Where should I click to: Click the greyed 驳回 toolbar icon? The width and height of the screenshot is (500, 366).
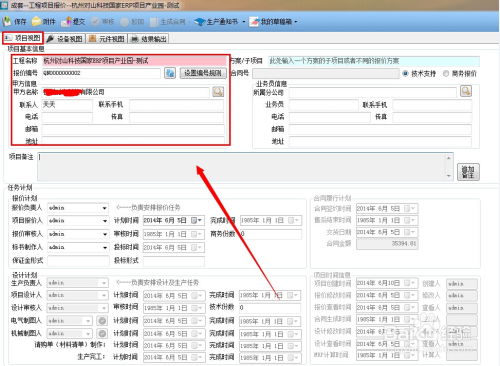click(124, 22)
